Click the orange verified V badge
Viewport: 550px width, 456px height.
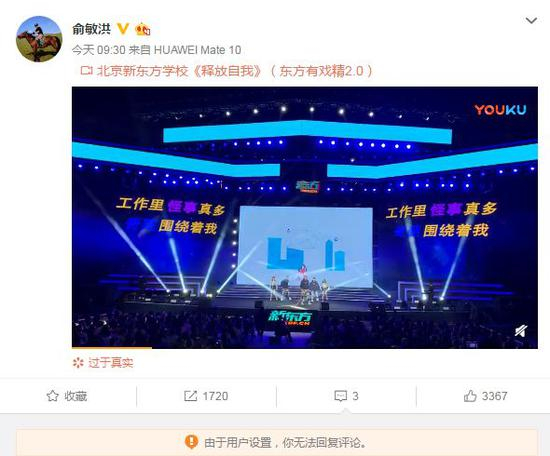(x=122, y=29)
